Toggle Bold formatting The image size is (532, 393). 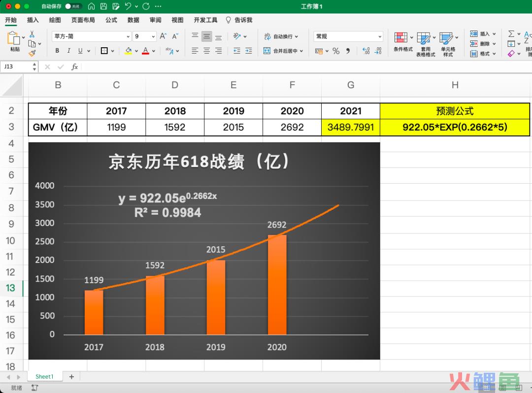coord(57,51)
